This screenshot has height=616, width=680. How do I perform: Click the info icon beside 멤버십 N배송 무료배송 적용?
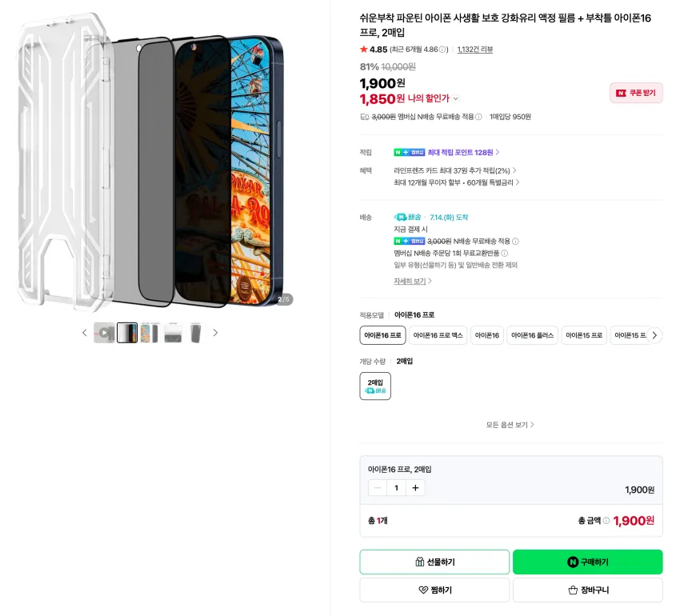[478, 117]
